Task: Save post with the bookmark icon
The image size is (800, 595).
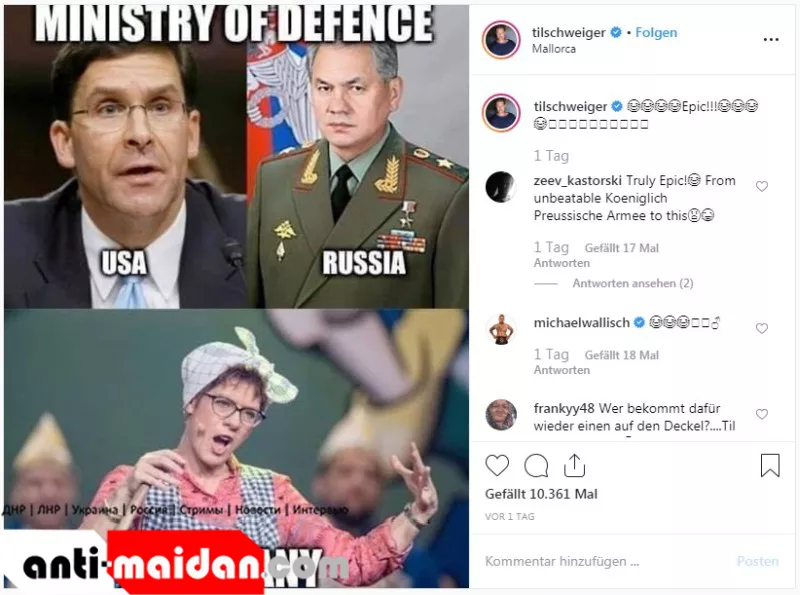Action: pos(770,465)
